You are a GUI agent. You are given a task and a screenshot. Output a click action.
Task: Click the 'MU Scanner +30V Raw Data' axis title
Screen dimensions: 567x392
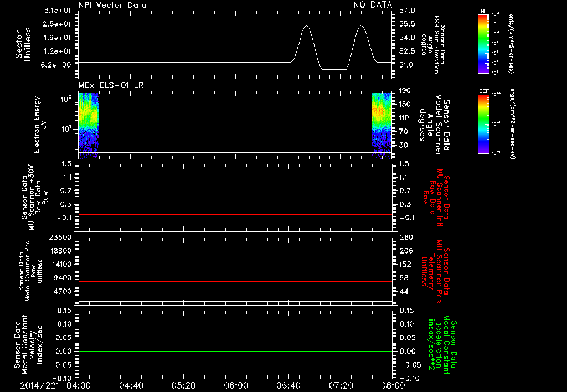pyautogui.click(x=34, y=198)
